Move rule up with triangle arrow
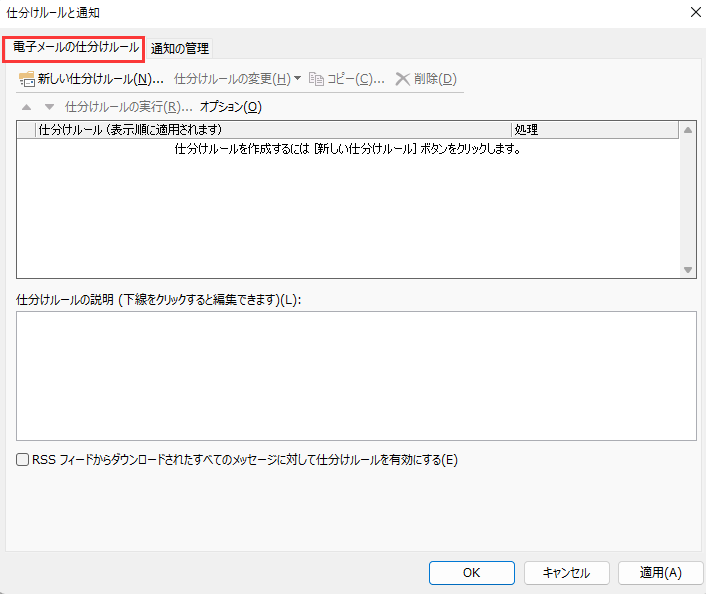706x594 pixels. point(27,107)
